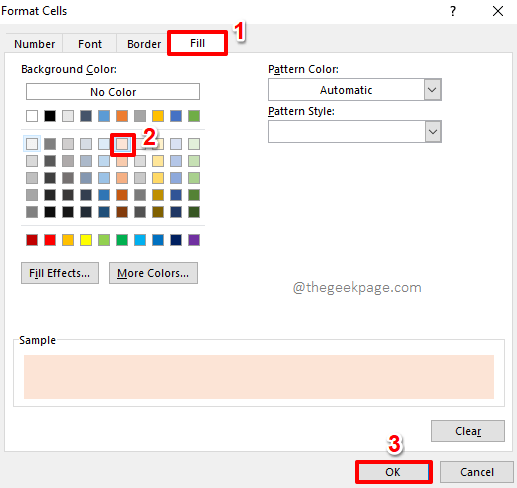This screenshot has height=488, width=517.
Task: Select the green swatch in top row
Action: coord(194,116)
